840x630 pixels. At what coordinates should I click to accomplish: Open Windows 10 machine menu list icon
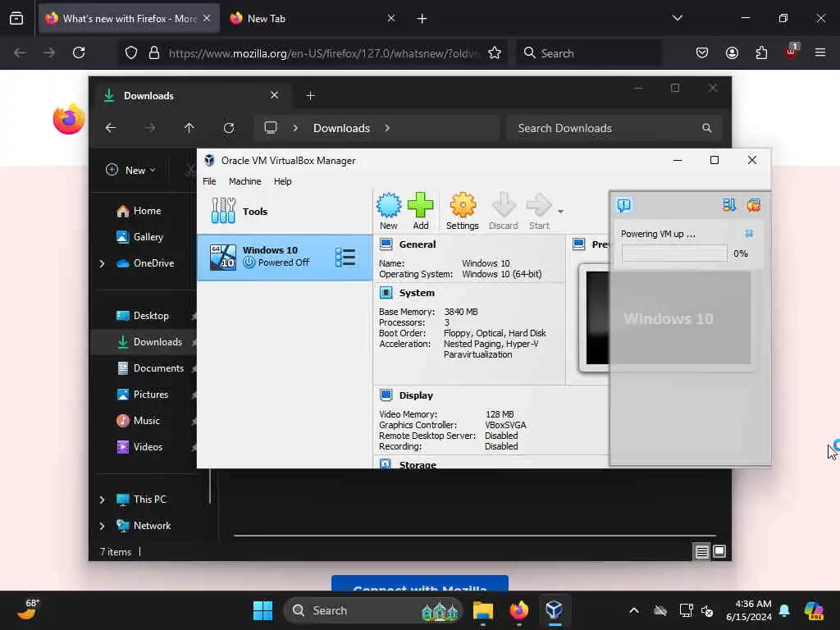pos(345,257)
